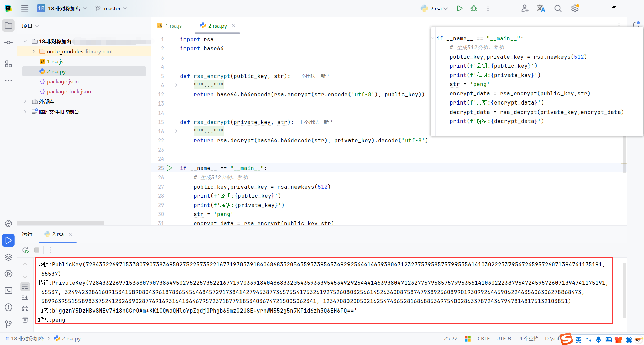Viewport: 644px width, 345px height.
Task: Toggle Sogou input language 英 indicator
Action: (x=578, y=340)
